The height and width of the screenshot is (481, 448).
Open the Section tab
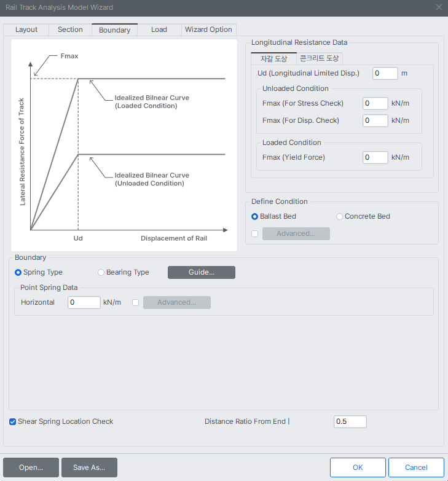pos(70,29)
